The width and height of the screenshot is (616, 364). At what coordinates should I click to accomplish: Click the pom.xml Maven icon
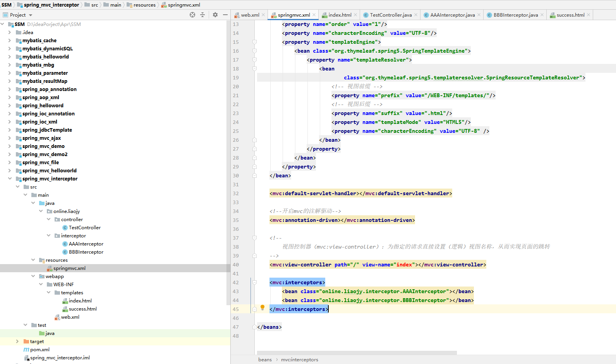pos(26,350)
